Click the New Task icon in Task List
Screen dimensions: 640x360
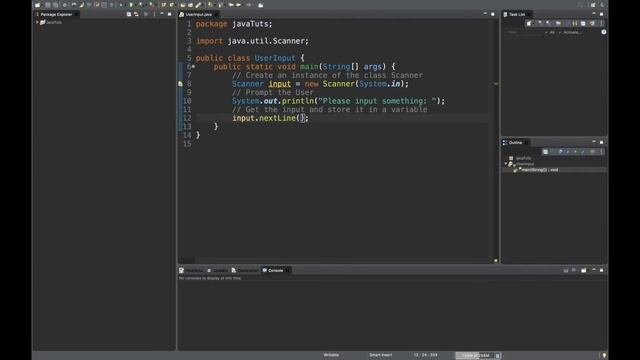(529, 23)
